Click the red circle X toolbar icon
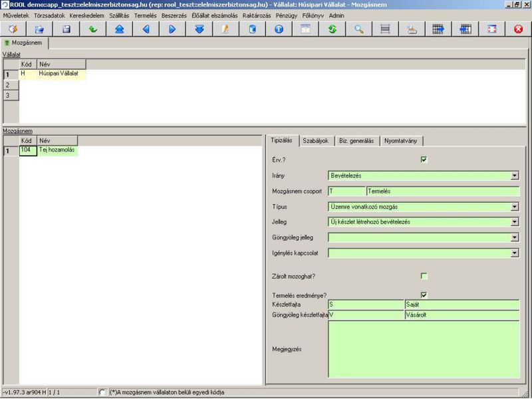The image size is (532, 399). pyautogui.click(x=518, y=29)
